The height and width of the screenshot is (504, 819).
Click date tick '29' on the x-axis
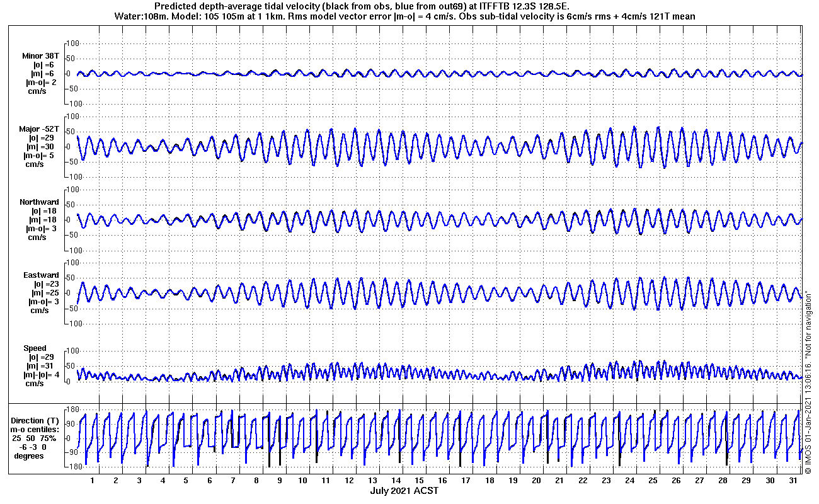coord(746,481)
